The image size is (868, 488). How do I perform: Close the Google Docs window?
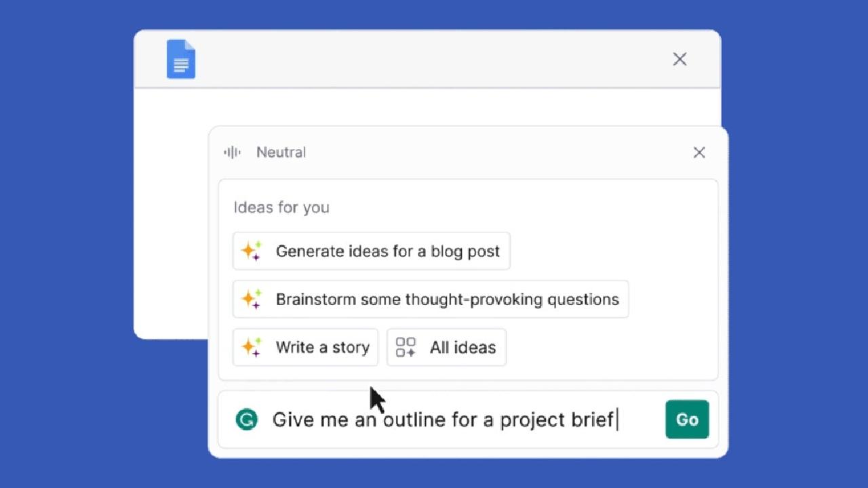click(679, 60)
